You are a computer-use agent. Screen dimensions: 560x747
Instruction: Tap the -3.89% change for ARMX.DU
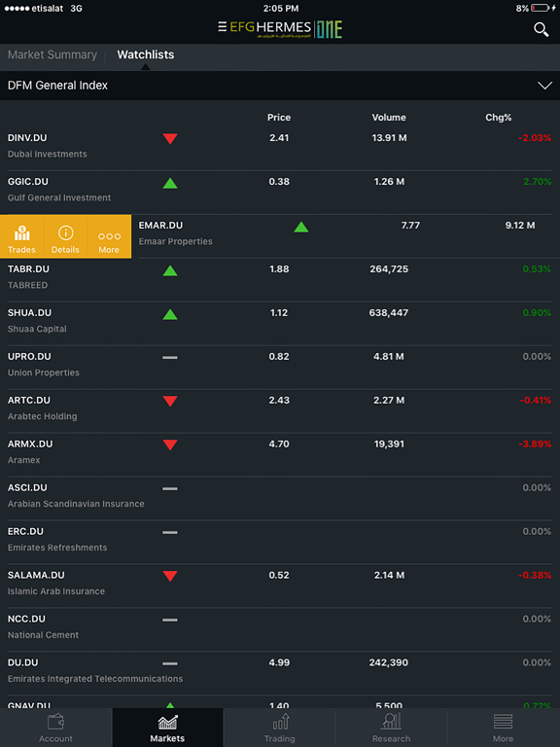pos(535,444)
